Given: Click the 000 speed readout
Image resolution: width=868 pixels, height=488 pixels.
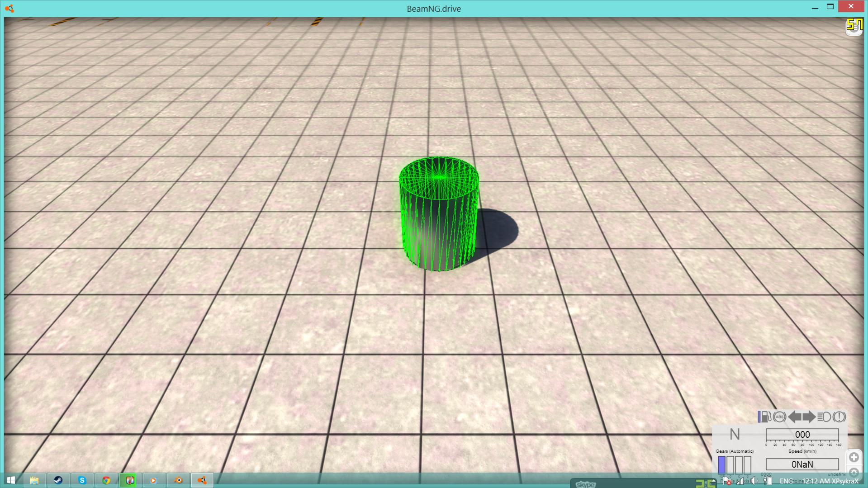Looking at the screenshot, I should coord(802,435).
